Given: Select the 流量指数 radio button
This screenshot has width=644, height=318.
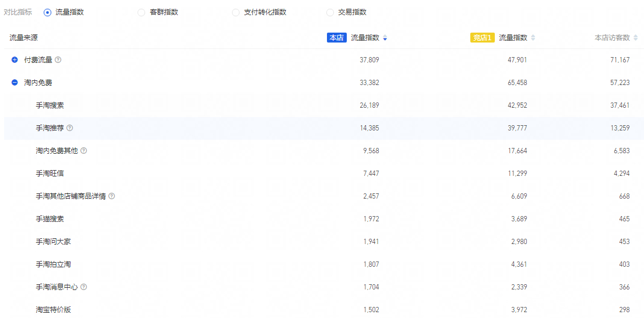Looking at the screenshot, I should 47,12.
